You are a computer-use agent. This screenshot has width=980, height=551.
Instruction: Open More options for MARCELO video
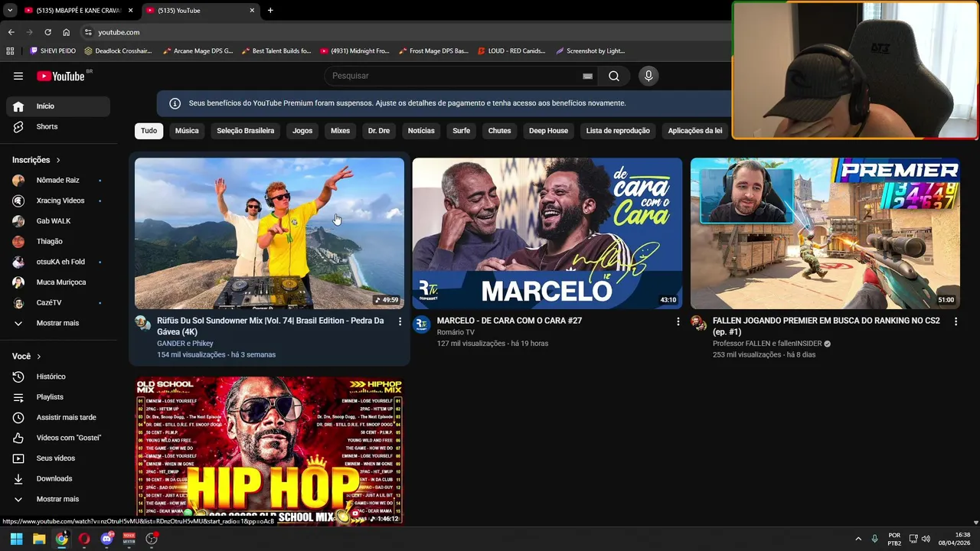pos(678,321)
